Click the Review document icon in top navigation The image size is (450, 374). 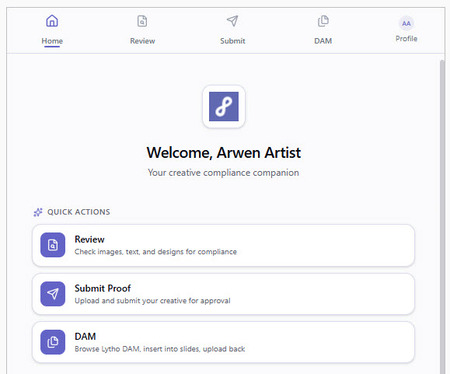point(142,21)
